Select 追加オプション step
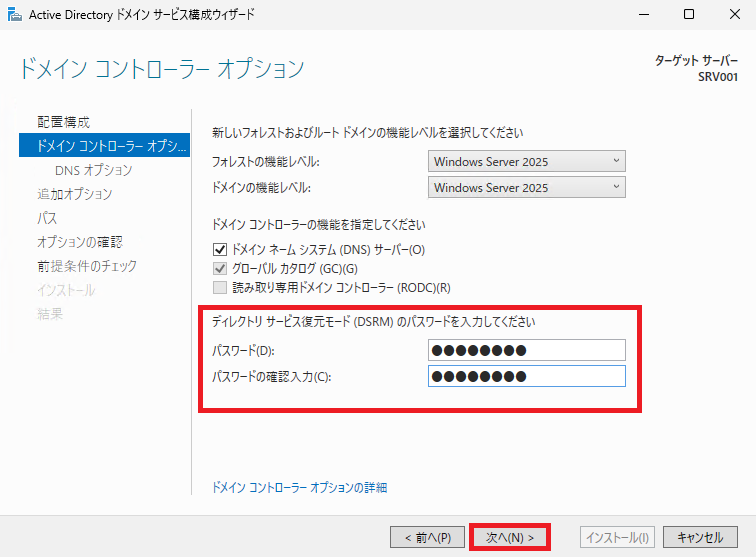756x557 pixels. pyautogui.click(x=75, y=194)
